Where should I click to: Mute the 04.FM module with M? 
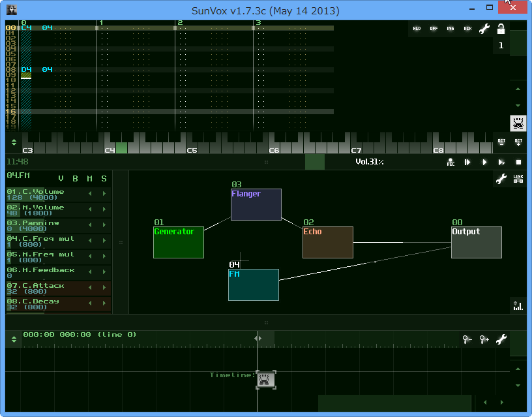pyautogui.click(x=89, y=179)
